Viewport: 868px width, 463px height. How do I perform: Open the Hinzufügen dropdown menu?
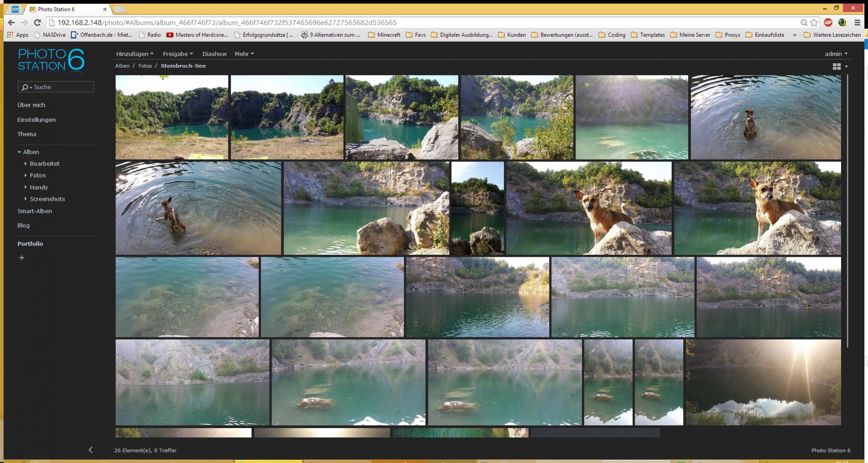coord(135,54)
